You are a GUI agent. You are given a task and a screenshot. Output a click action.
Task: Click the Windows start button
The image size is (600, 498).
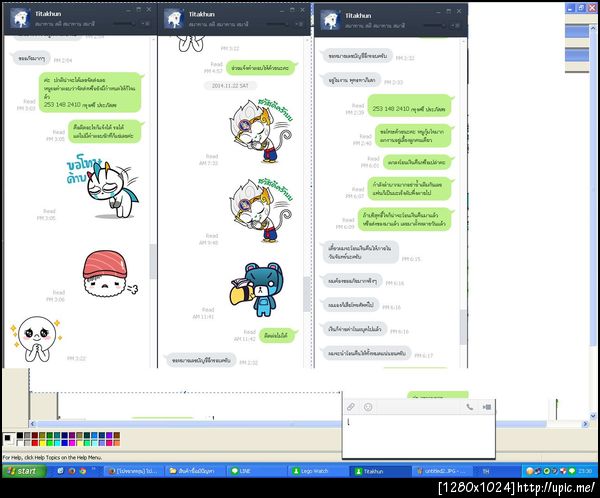click(24, 471)
